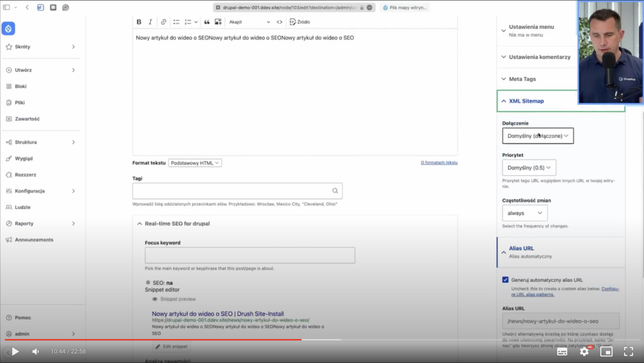The image size is (644, 363).
Task: Expand the Skróty submenu arrow
Action: coord(73,47)
